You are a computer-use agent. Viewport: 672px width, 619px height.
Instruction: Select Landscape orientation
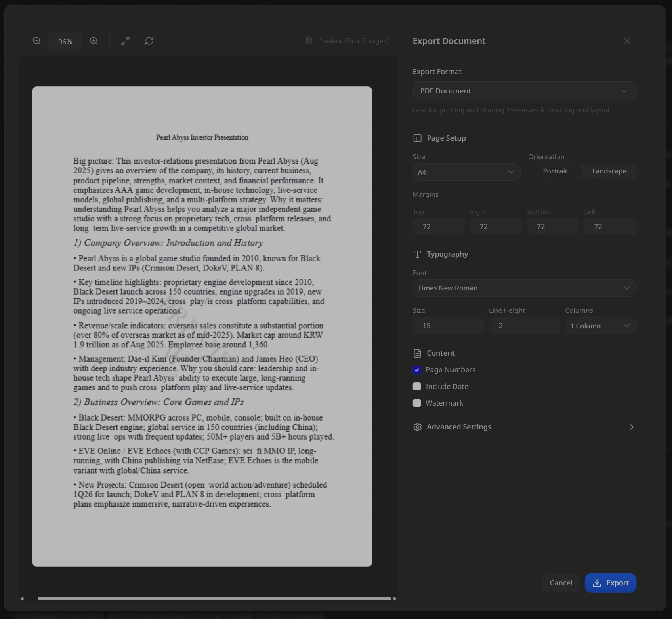click(x=609, y=171)
